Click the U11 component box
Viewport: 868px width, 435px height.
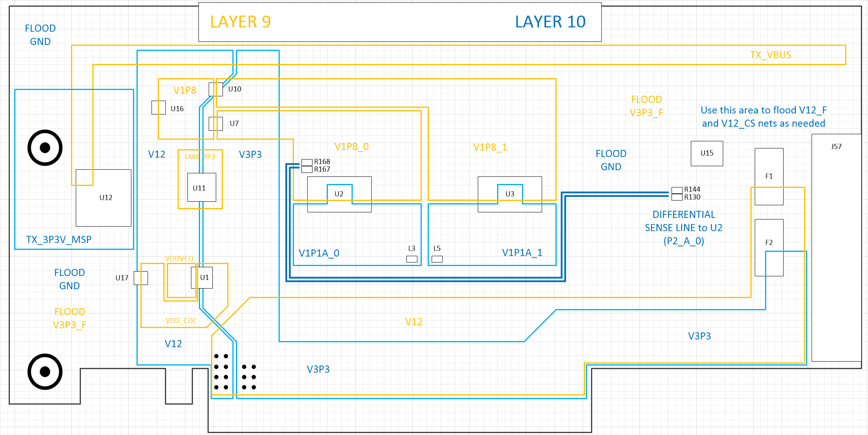(202, 187)
